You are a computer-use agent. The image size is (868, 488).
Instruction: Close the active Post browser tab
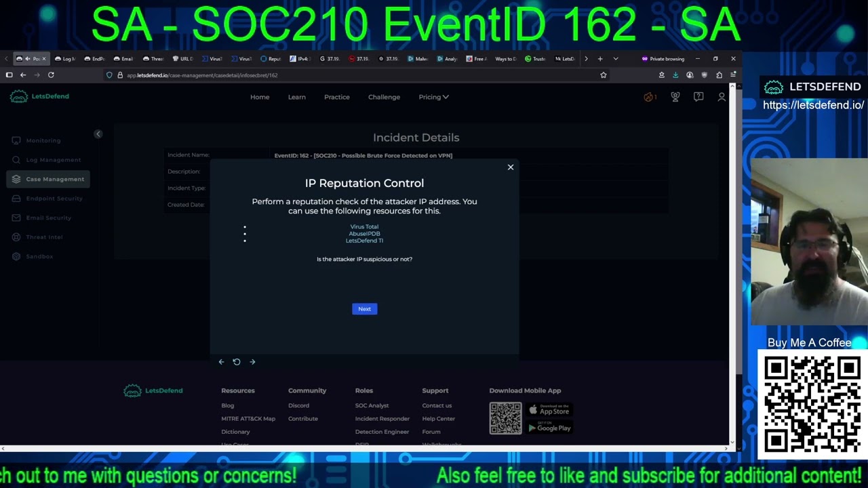click(x=44, y=59)
